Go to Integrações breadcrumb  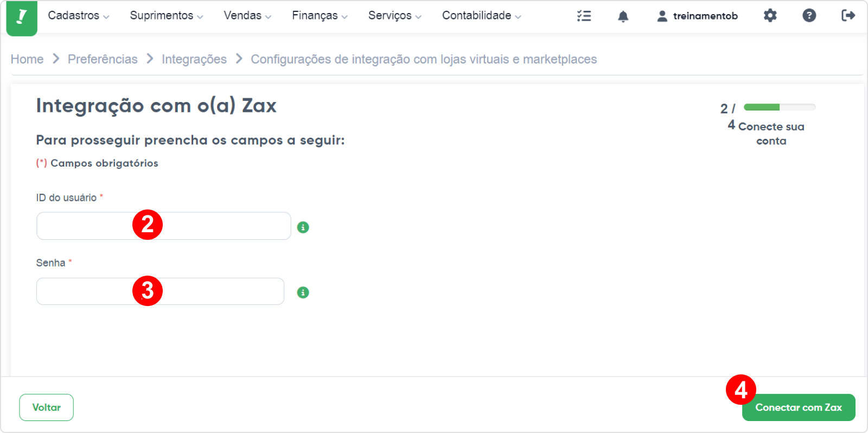coord(194,59)
